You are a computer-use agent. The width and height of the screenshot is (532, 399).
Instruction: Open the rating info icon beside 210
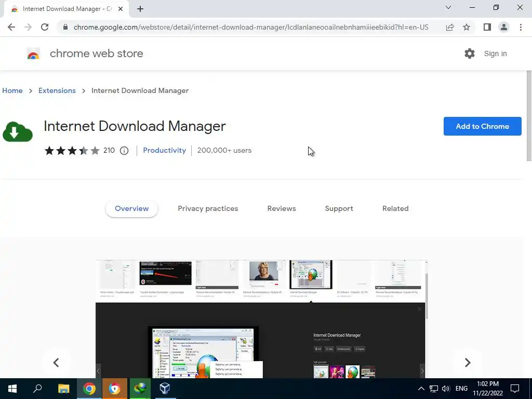pyautogui.click(x=124, y=151)
